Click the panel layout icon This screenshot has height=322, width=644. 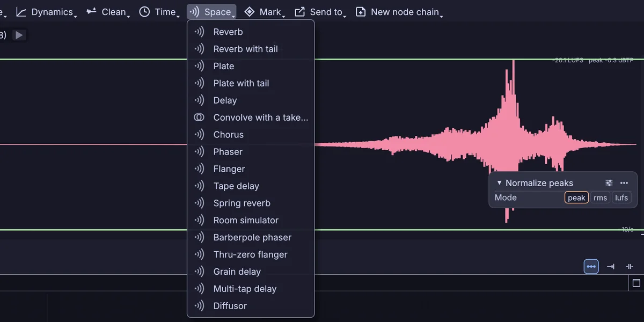point(636,283)
